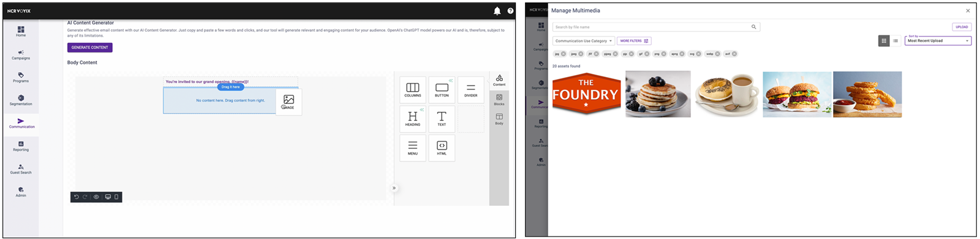Select The Foundry logo image
980x239 pixels.
click(x=586, y=94)
